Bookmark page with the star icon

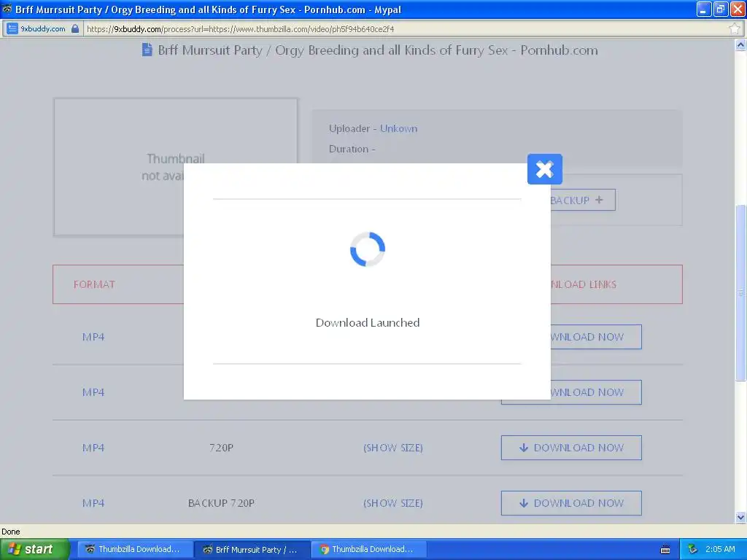tap(734, 28)
